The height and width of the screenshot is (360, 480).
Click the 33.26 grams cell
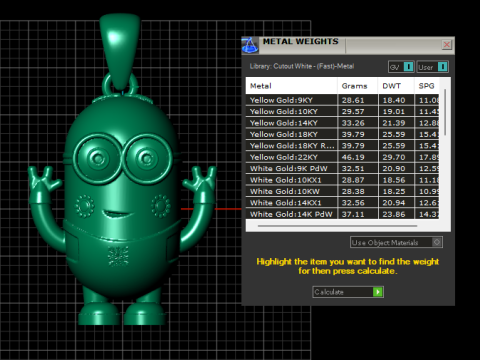pos(358,123)
